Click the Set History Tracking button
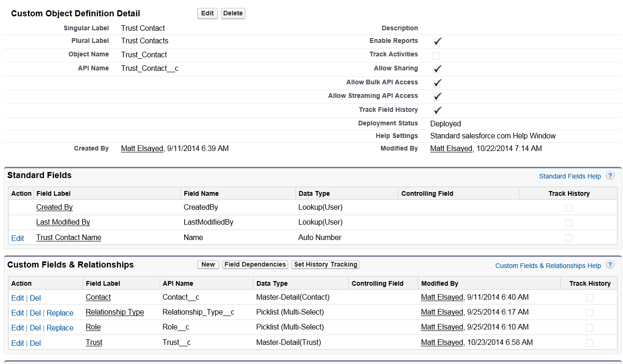The width and height of the screenshot is (623, 364). click(x=325, y=265)
